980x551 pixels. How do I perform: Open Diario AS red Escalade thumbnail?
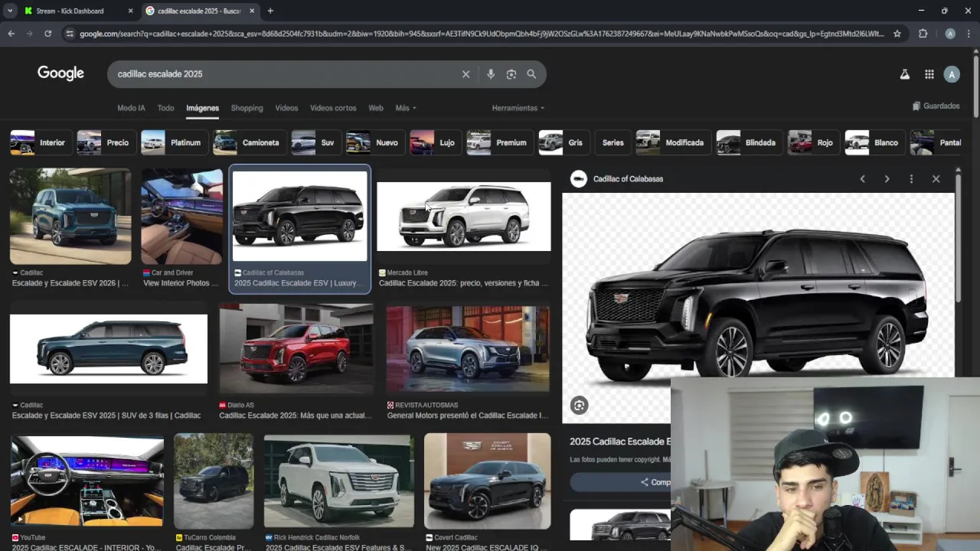[296, 349]
